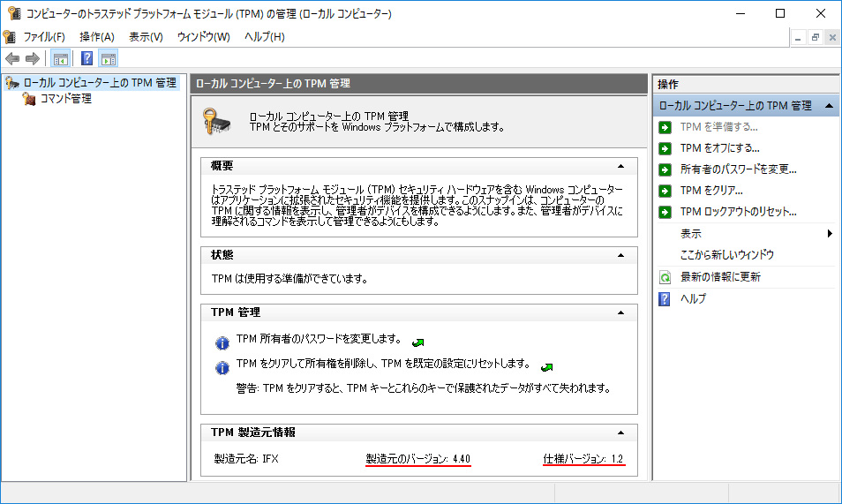Toggle the console tree pane icon
Screen dimensions: 842x504
coord(61,58)
